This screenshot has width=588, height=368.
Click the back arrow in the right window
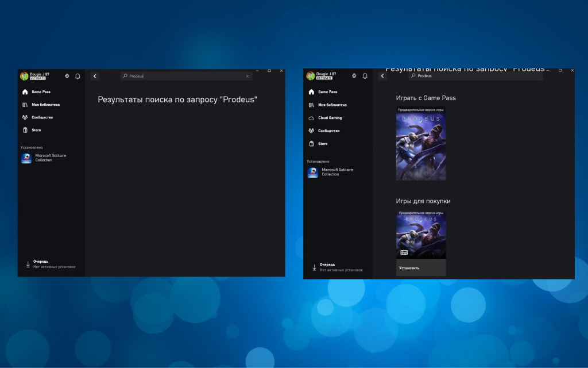[382, 76]
